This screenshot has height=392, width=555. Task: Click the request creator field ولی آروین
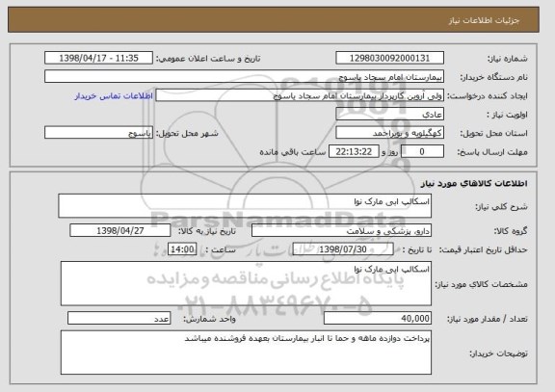(x=300, y=95)
